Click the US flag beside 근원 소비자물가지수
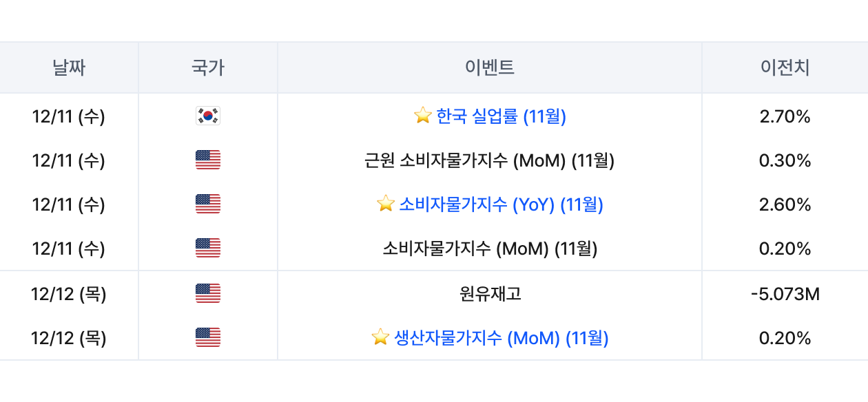Screen dimensions: 868x402 tap(207, 160)
